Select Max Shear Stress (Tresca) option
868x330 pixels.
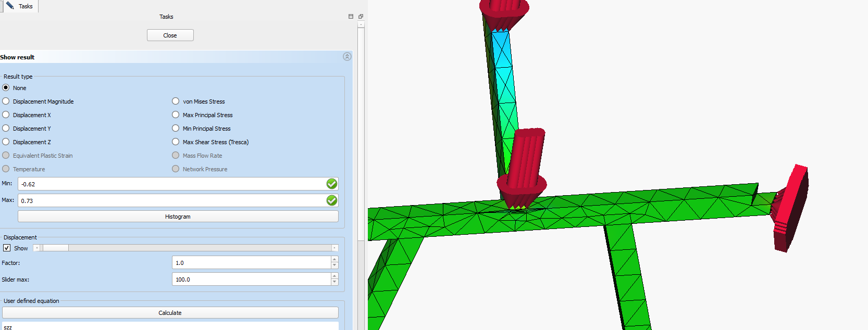[x=176, y=142]
